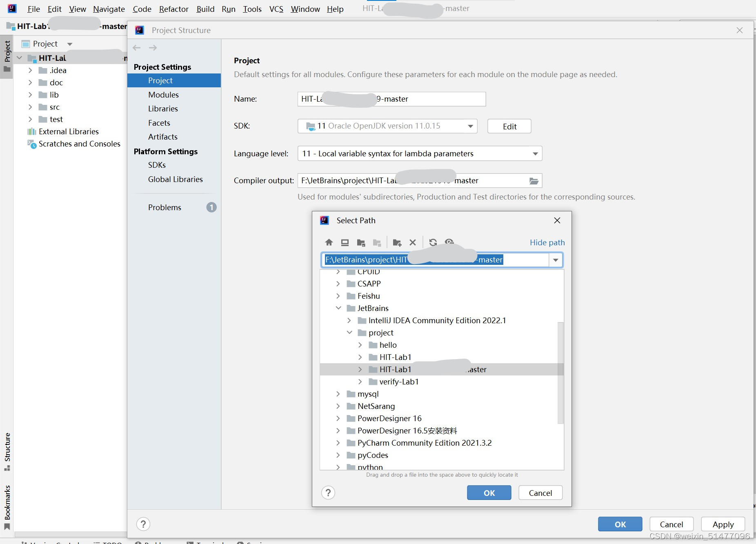This screenshot has width=756, height=544.
Task: Click the delete X icon in Select Path toolbar
Action: click(413, 242)
